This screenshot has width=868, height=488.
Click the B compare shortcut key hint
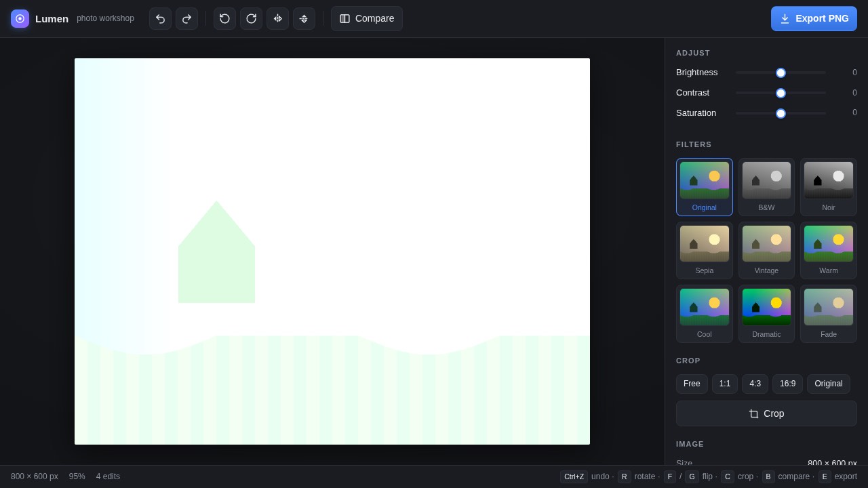coord(768,476)
